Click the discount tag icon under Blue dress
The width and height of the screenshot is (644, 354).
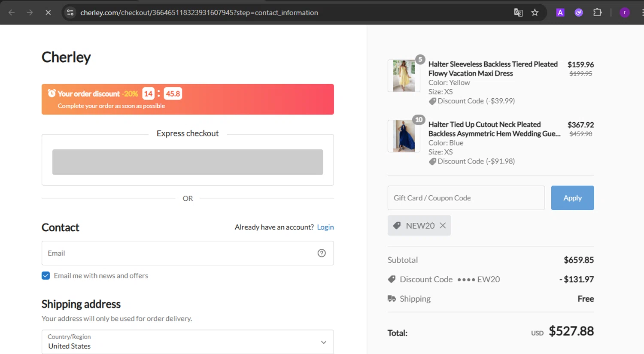432,161
